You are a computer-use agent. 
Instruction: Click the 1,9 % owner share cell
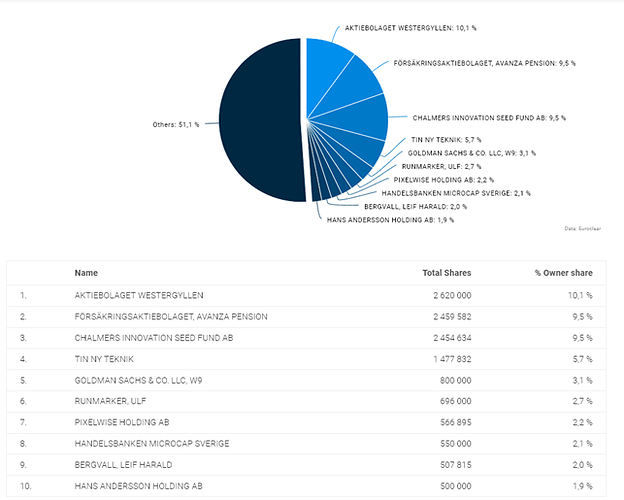(583, 486)
